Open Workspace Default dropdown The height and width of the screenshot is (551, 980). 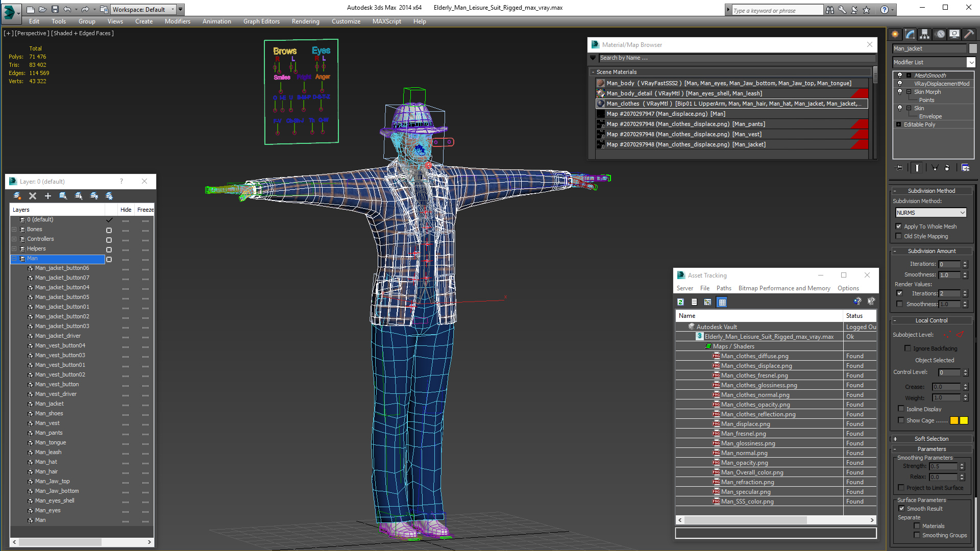point(144,9)
